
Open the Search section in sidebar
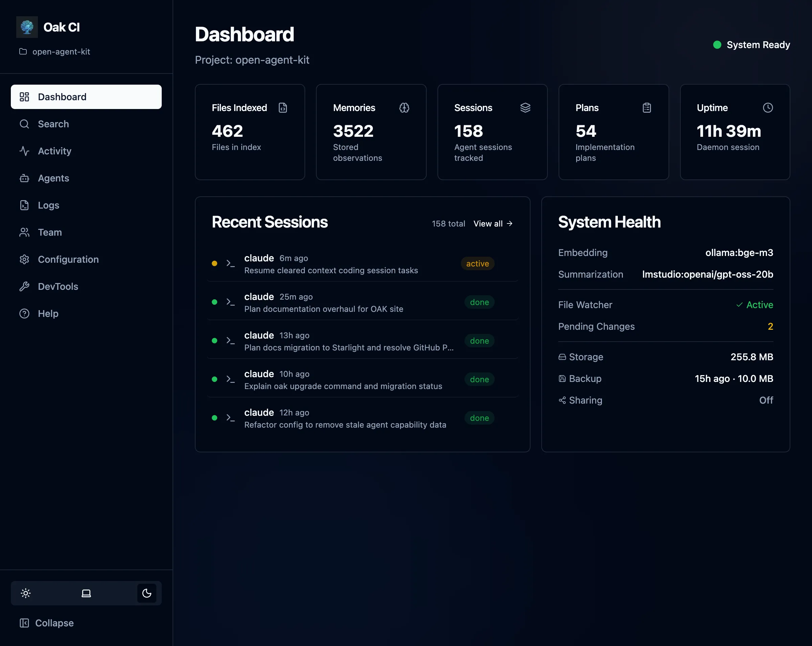point(53,124)
